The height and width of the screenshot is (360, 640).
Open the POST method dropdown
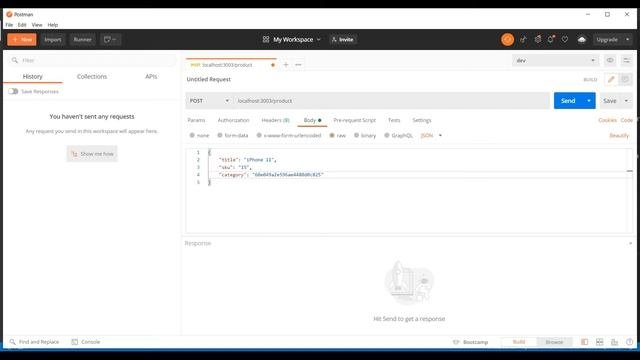[209, 101]
